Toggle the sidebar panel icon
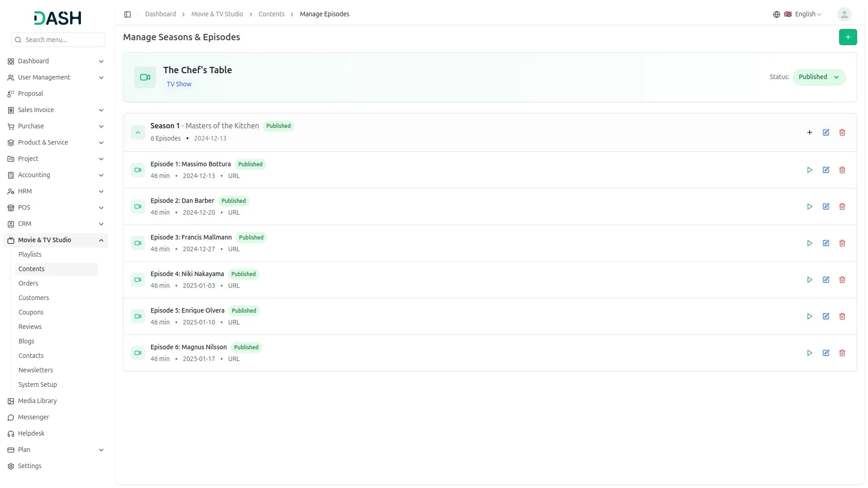This screenshot has width=868, height=488. click(x=127, y=14)
